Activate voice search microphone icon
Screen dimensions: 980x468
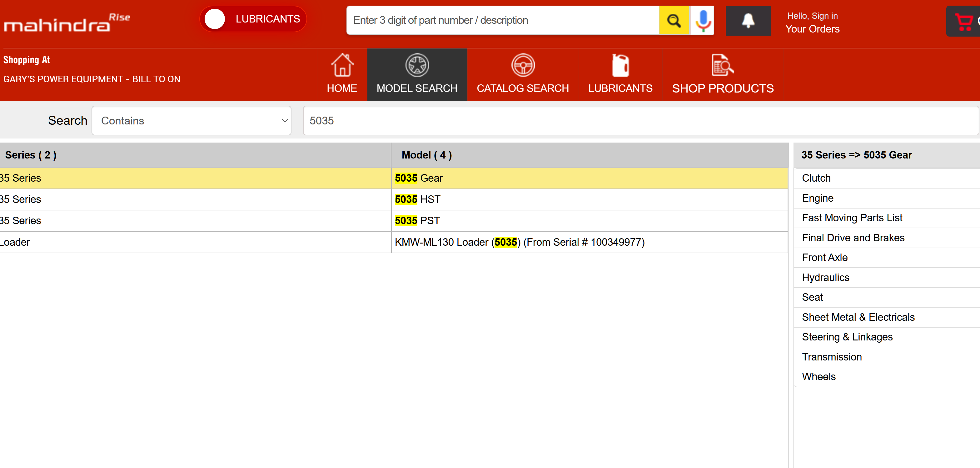[x=702, y=20]
